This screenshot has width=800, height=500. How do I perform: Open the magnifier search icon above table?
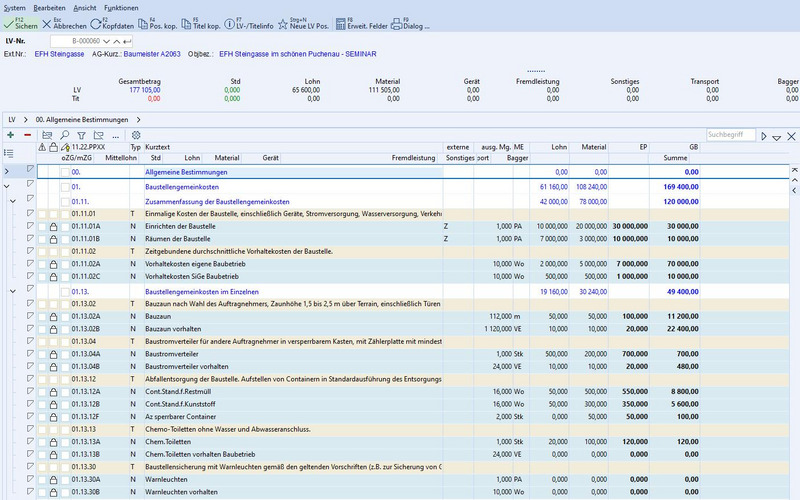65,135
